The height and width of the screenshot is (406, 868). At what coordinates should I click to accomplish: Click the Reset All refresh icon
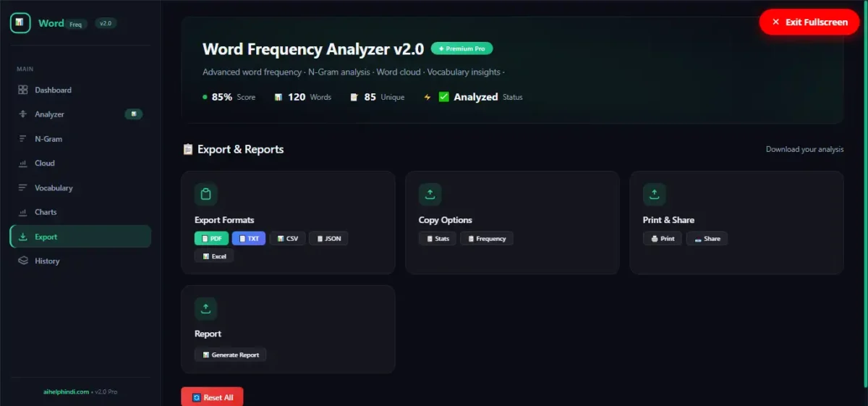[196, 397]
